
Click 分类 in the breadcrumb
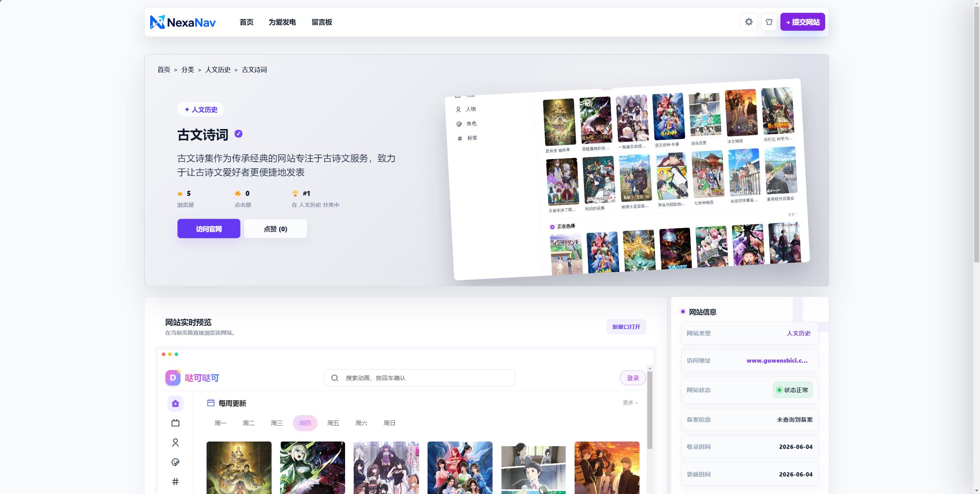188,70
